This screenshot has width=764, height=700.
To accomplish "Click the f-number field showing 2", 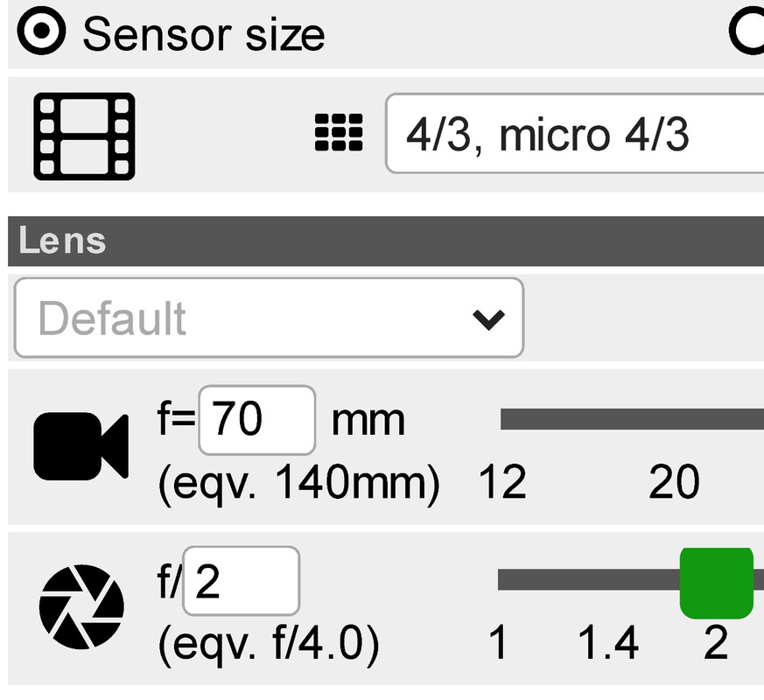I will (x=242, y=581).
